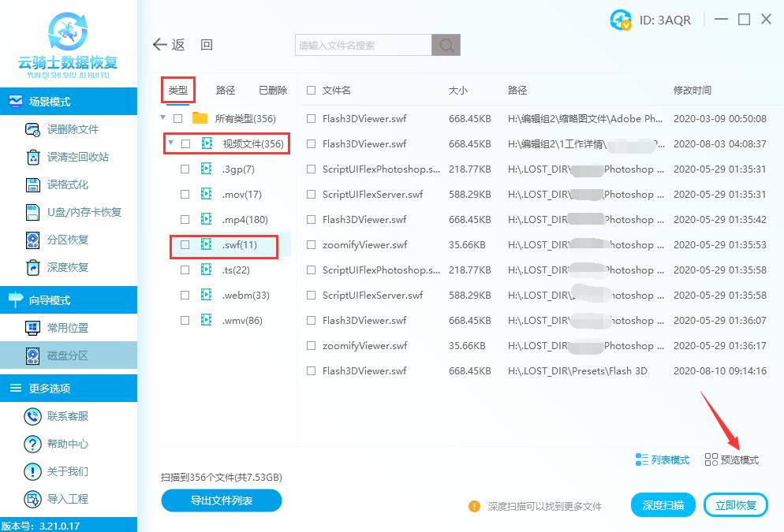Click the 立即恢复 recover button

coord(736,505)
